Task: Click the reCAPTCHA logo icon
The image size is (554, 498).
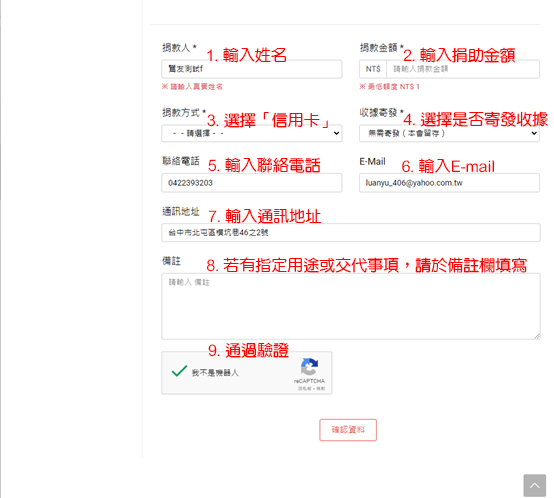Action: 309,367
